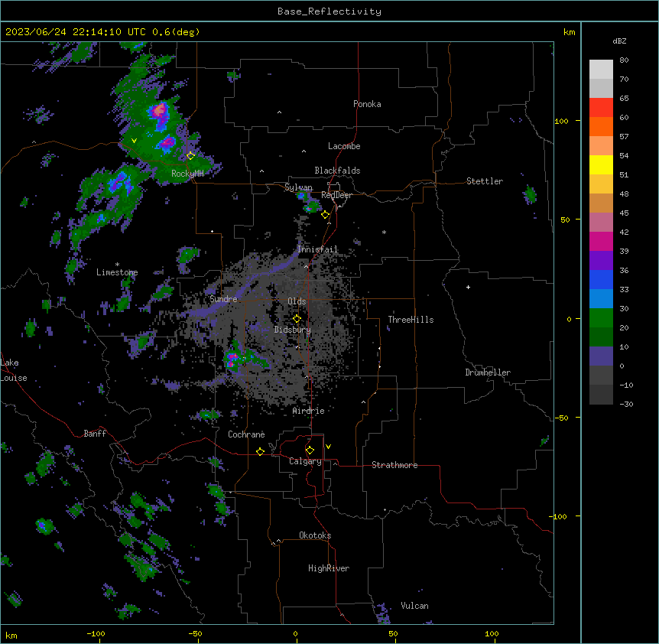
Task: Click the Airdrie label
Action: point(309,411)
